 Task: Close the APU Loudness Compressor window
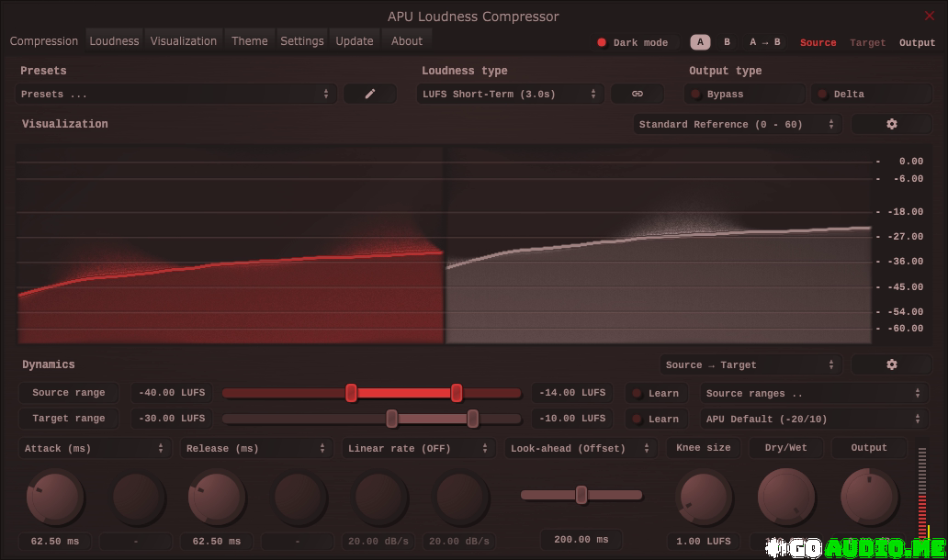pos(930,16)
